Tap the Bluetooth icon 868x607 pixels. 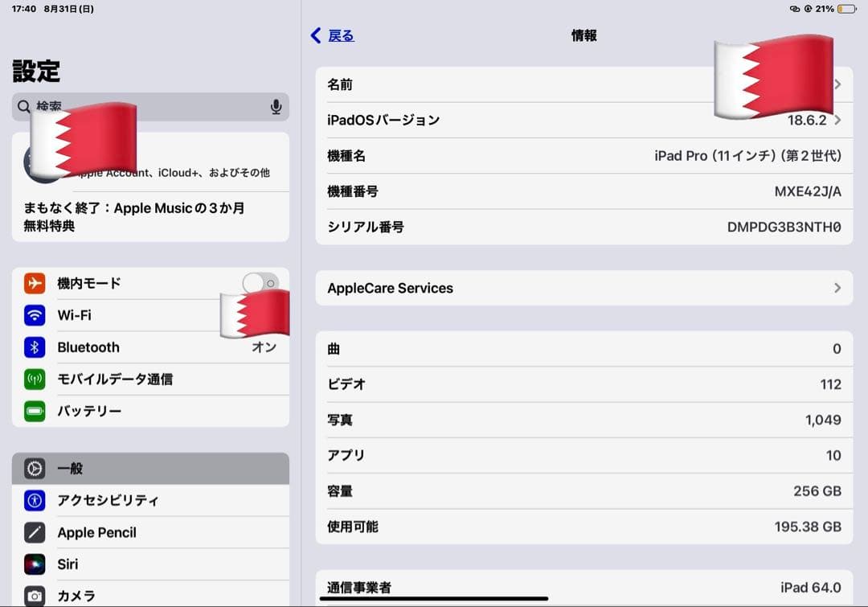point(34,347)
